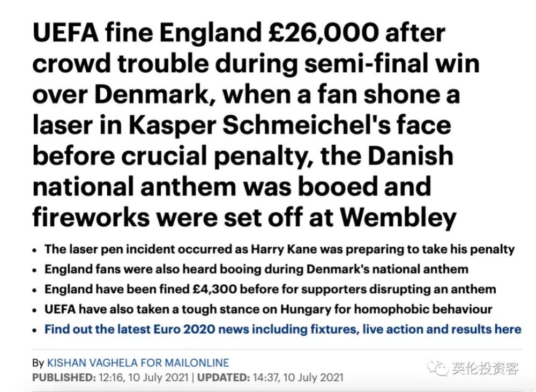Click the word 'By' before author name

click(x=38, y=363)
